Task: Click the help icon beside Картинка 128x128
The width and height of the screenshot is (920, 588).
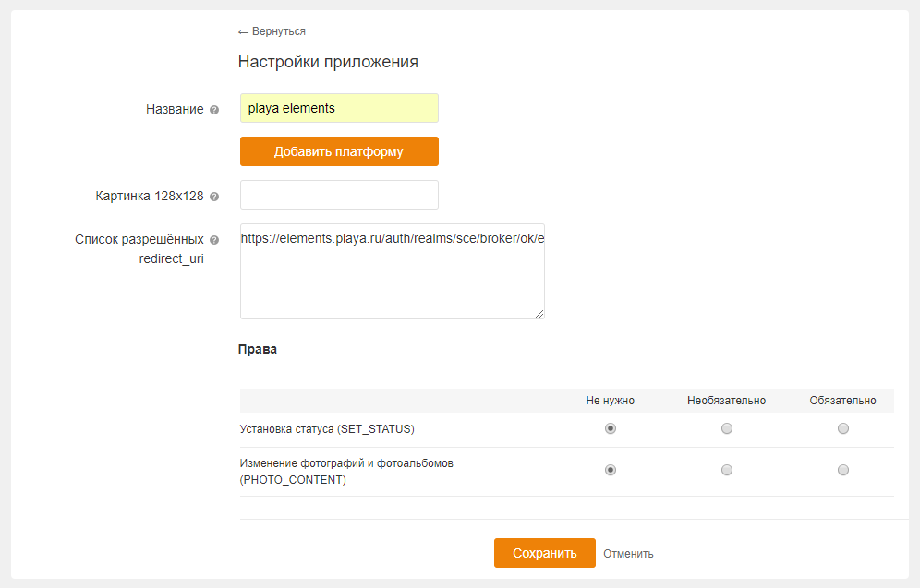Action: 214,197
